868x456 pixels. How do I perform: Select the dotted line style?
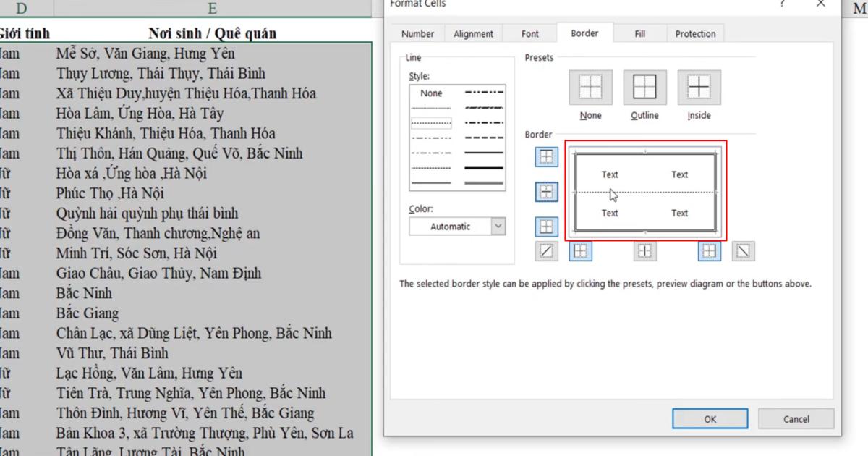pyautogui.click(x=431, y=122)
